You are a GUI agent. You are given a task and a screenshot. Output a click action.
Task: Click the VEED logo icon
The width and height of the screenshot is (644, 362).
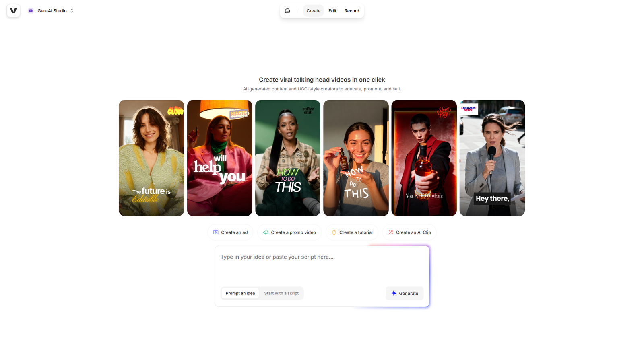coord(13,11)
